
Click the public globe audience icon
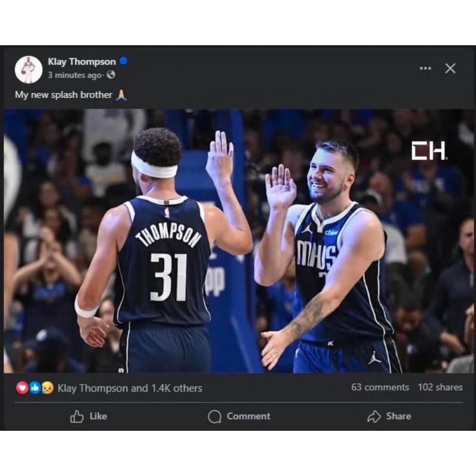[x=111, y=76]
